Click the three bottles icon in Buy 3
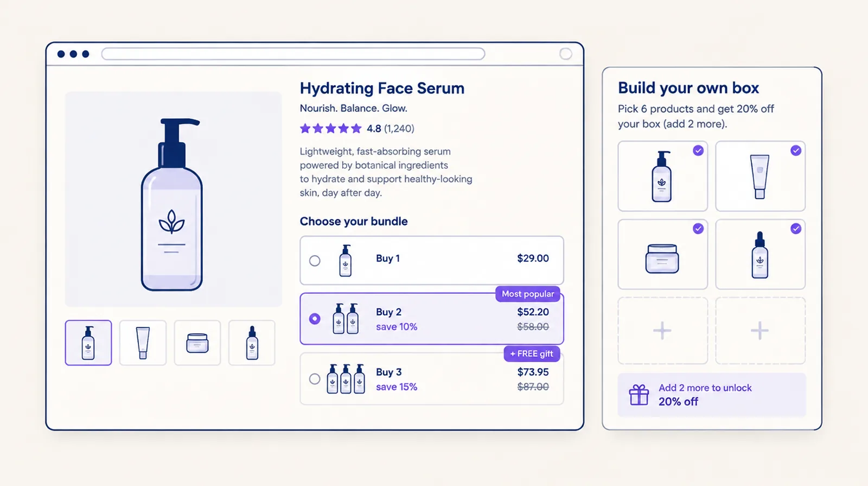Viewport: 868px width, 486px height. [x=346, y=379]
